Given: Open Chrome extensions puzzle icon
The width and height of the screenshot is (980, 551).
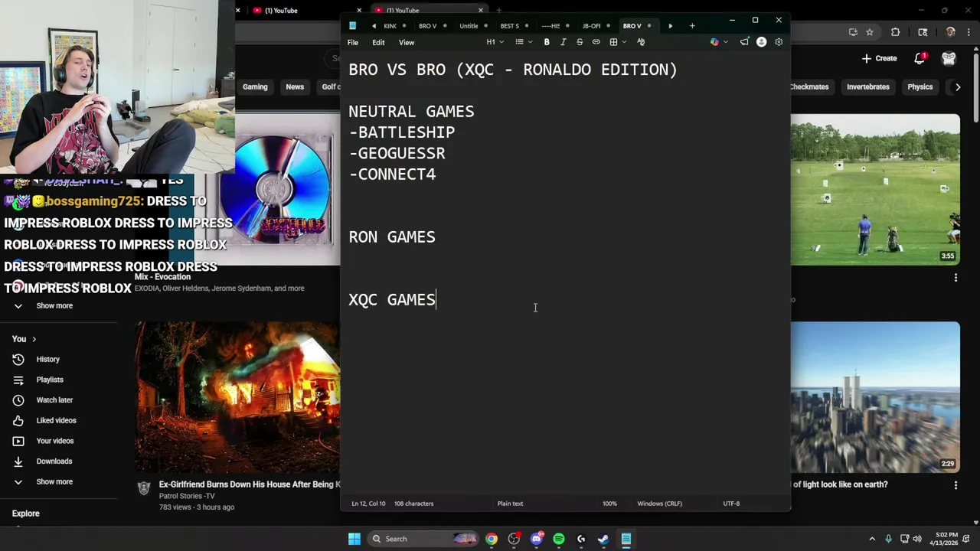Looking at the screenshot, I should click(895, 32).
